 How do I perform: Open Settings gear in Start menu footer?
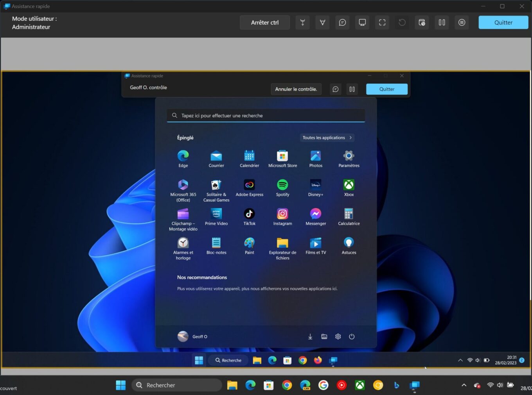tap(338, 336)
